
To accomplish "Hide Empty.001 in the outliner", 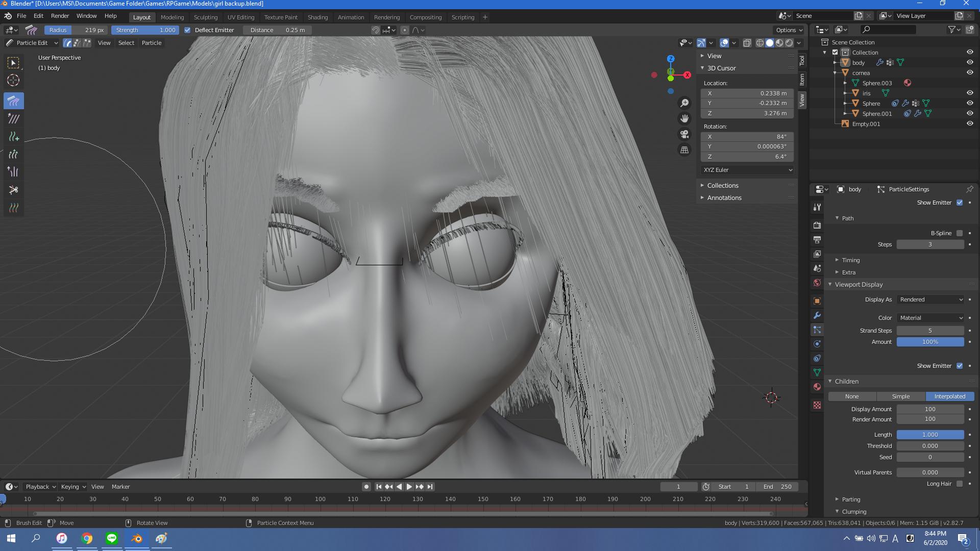I will 970,123.
